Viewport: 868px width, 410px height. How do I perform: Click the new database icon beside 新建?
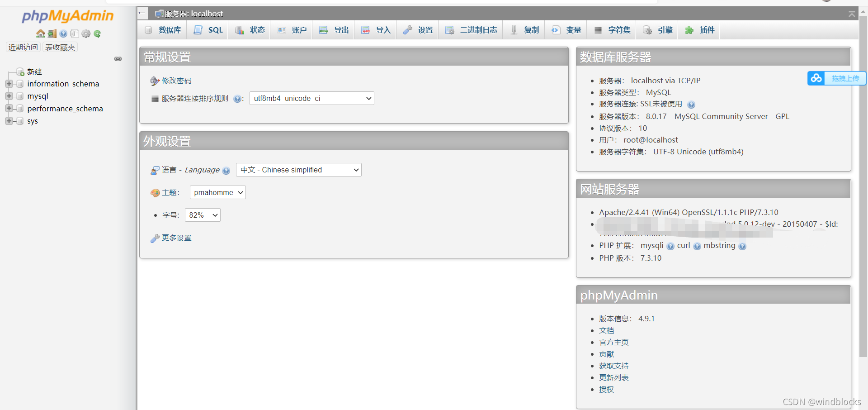pyautogui.click(x=20, y=72)
